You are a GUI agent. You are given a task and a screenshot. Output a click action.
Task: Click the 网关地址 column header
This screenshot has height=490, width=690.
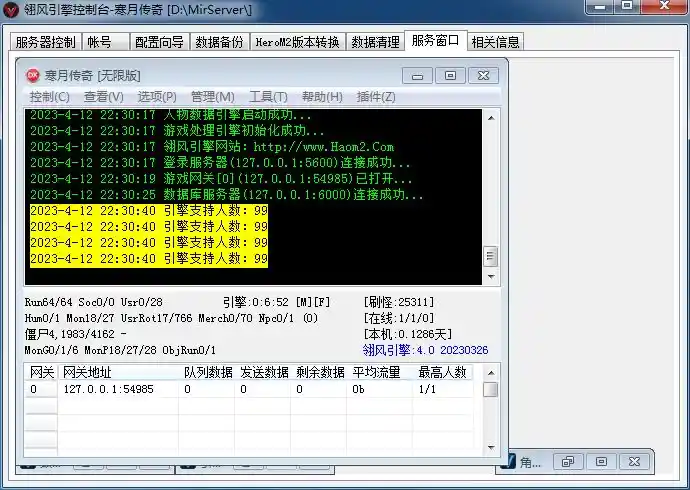118,373
